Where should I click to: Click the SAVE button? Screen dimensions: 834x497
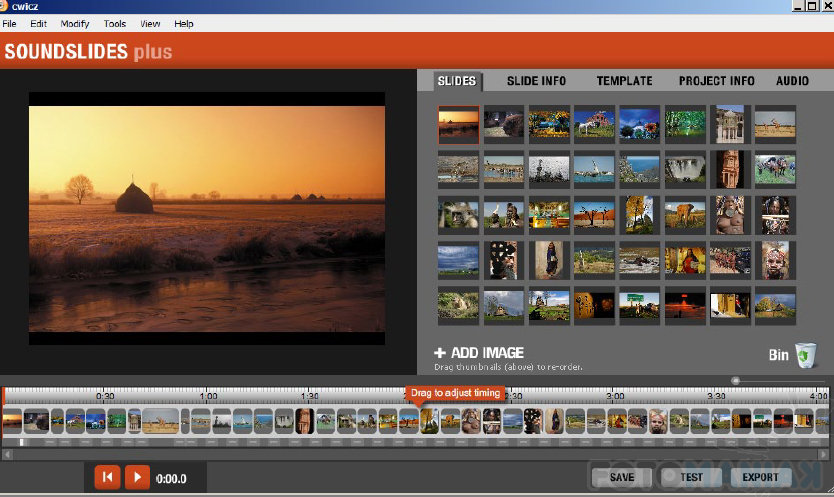pyautogui.click(x=622, y=477)
